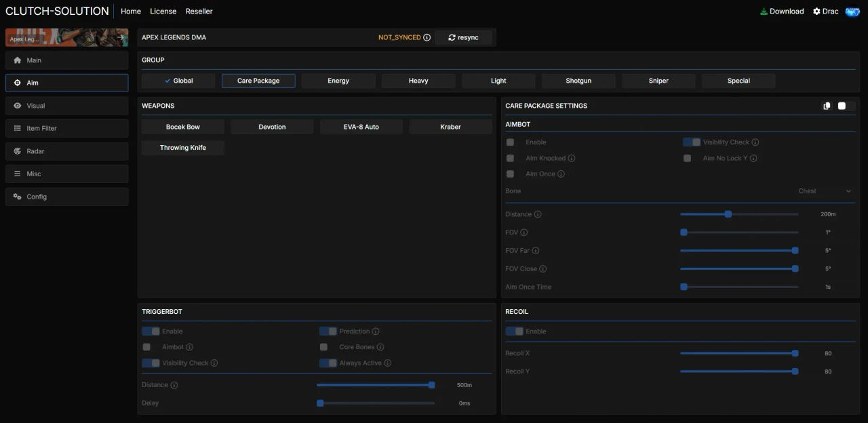Click info icon beside Aim No Lock Y
Screen dimensions: 868x423
pyautogui.click(x=753, y=158)
